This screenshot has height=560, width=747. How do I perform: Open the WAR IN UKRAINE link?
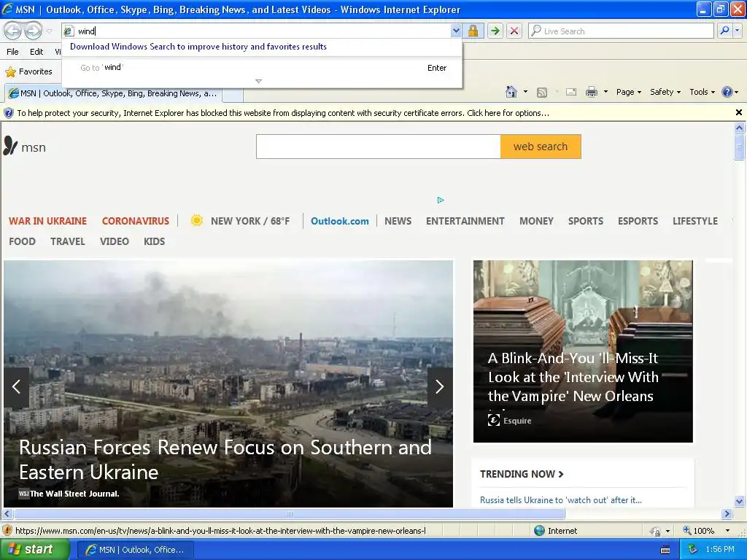[47, 222]
